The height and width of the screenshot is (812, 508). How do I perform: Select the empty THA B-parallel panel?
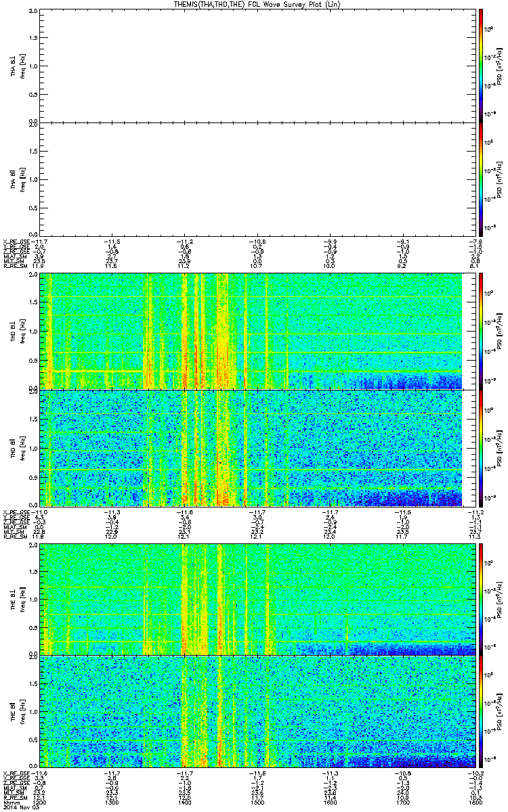click(253, 179)
